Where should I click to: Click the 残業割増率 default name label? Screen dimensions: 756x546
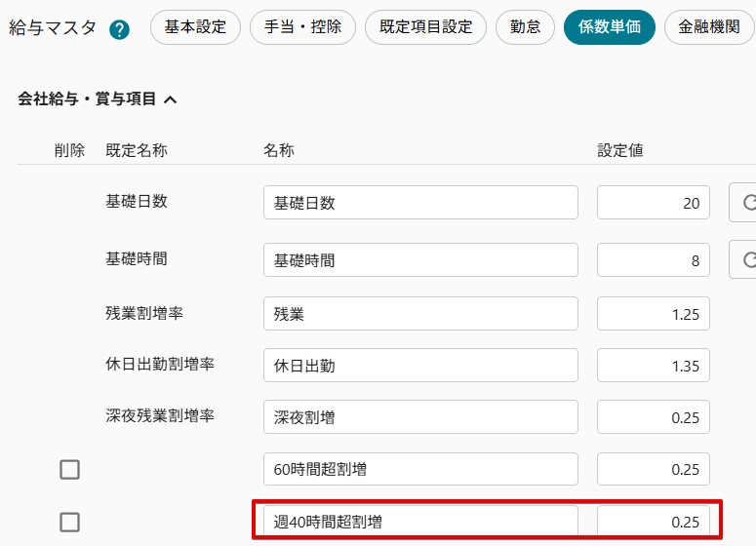coord(144,313)
